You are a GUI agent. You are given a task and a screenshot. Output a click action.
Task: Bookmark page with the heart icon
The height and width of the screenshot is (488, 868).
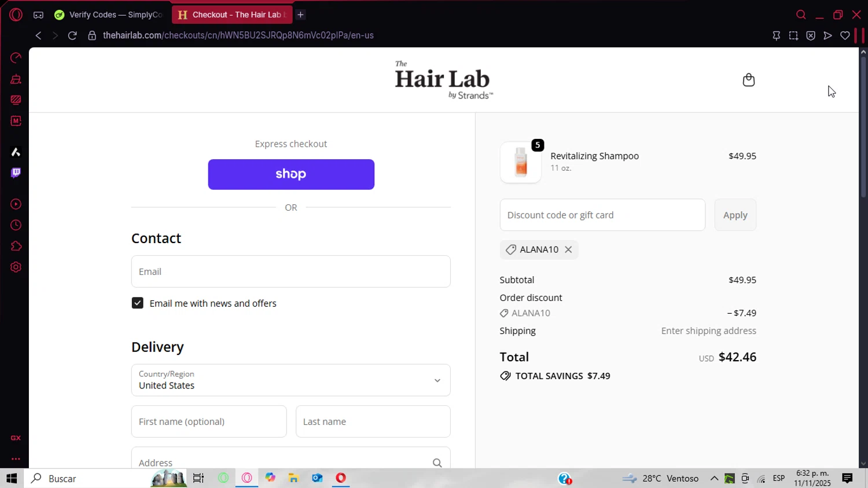coord(845,36)
